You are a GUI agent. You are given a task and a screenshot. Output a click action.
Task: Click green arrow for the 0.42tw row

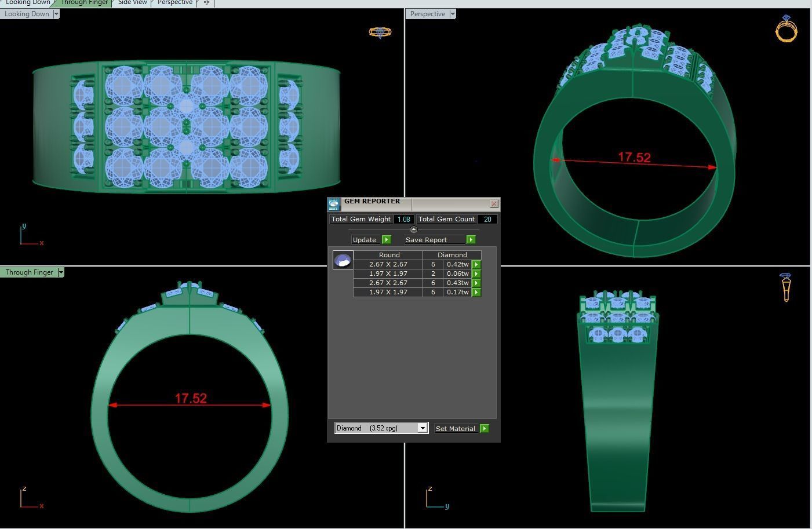[476, 264]
